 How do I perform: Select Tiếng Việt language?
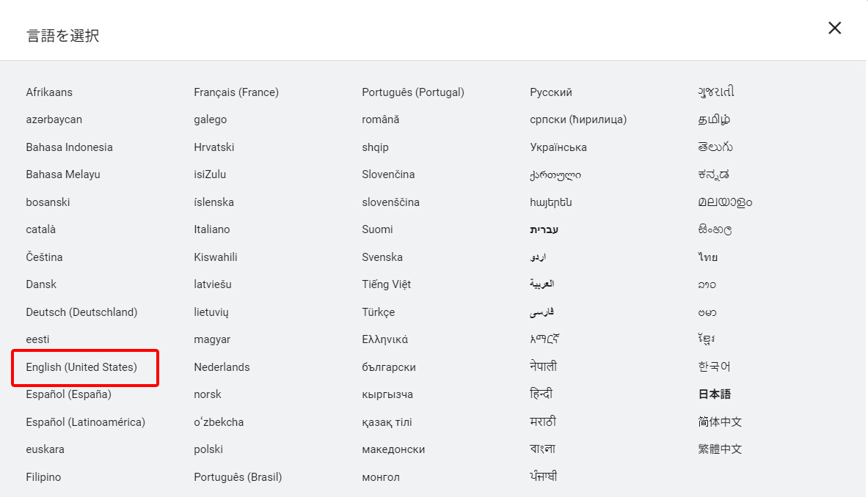(386, 284)
